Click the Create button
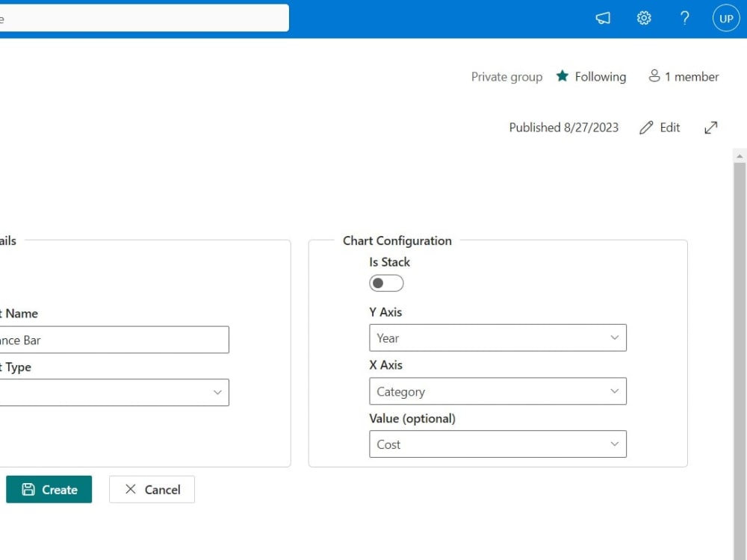Viewport: 747px width, 560px height. coord(49,489)
